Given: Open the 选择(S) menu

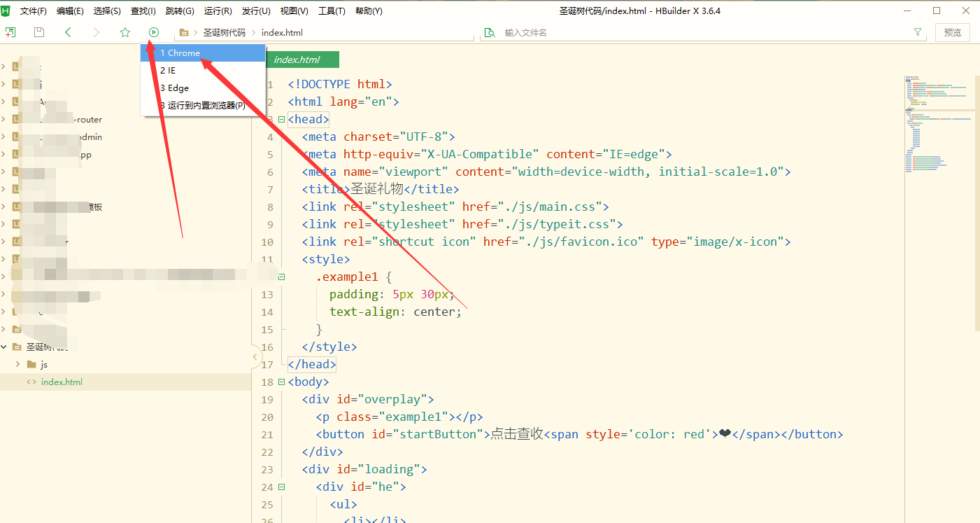Looking at the screenshot, I should [x=107, y=11].
